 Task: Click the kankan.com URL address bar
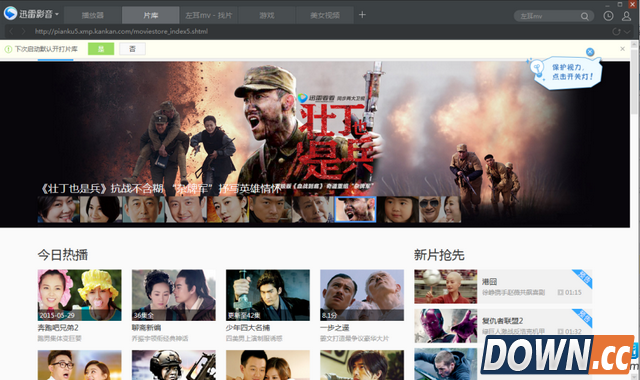coord(121,31)
